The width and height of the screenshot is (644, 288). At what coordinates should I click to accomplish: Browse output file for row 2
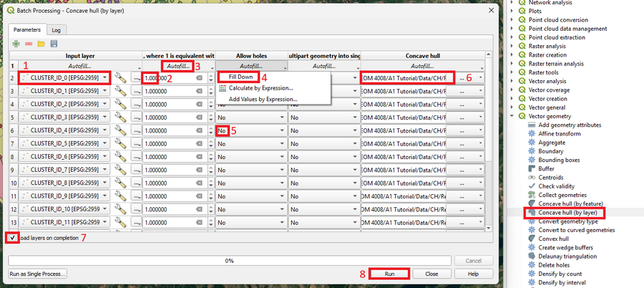[x=463, y=78]
